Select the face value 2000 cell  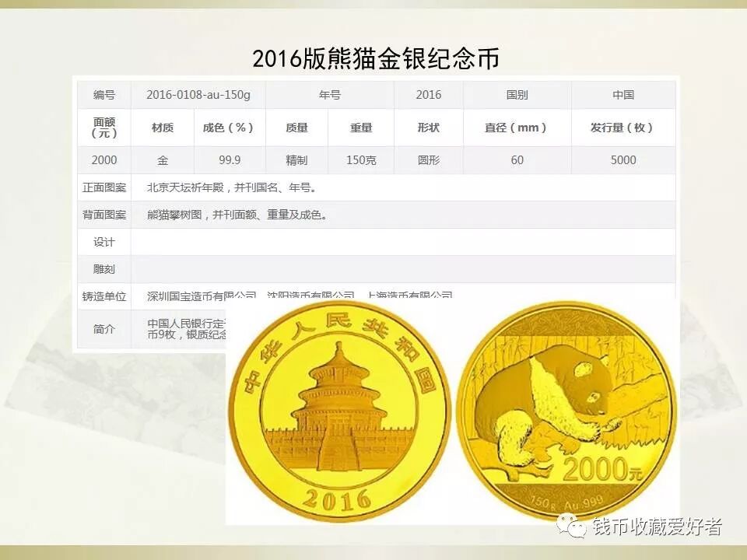pos(103,160)
